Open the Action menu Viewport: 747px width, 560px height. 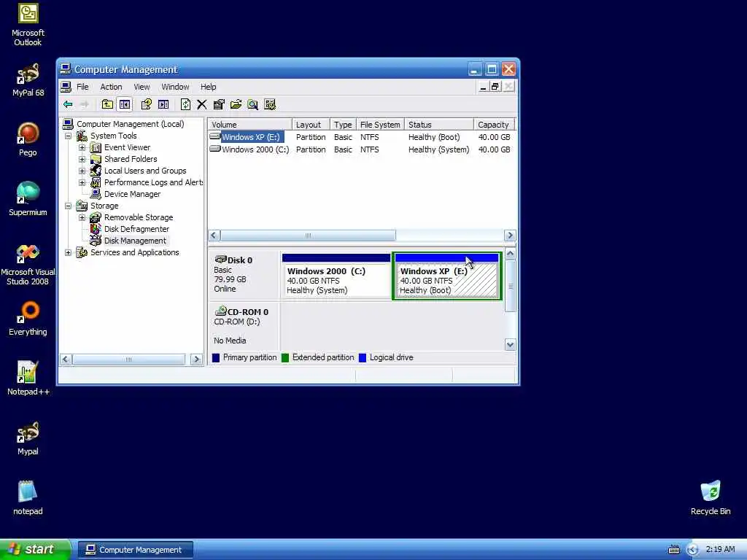point(111,87)
